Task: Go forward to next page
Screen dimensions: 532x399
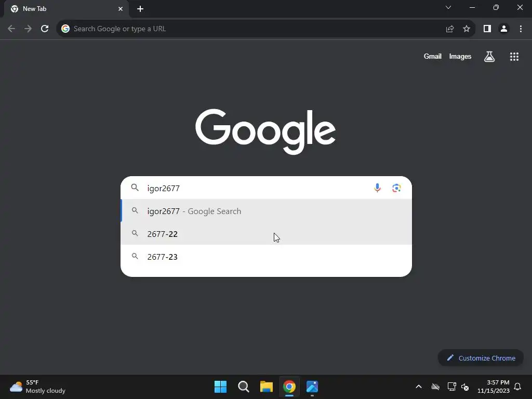Action: tap(28, 29)
